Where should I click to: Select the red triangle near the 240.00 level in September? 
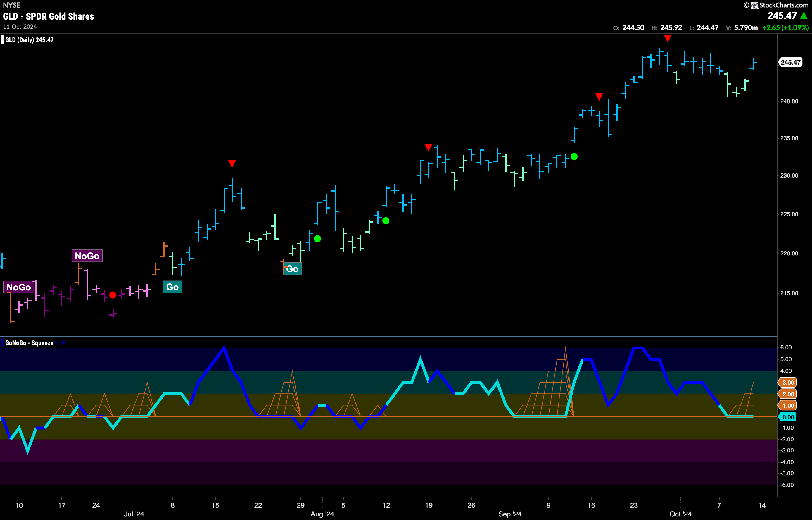599,97
